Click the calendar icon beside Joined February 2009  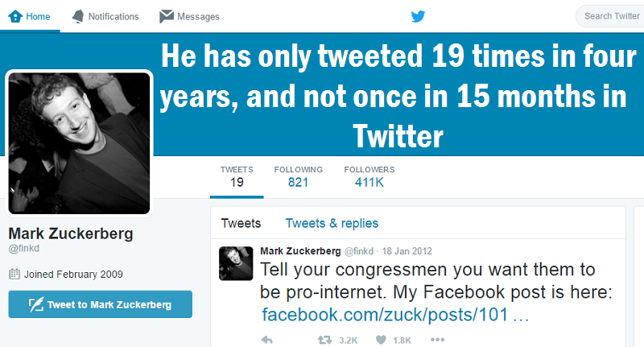tap(14, 274)
